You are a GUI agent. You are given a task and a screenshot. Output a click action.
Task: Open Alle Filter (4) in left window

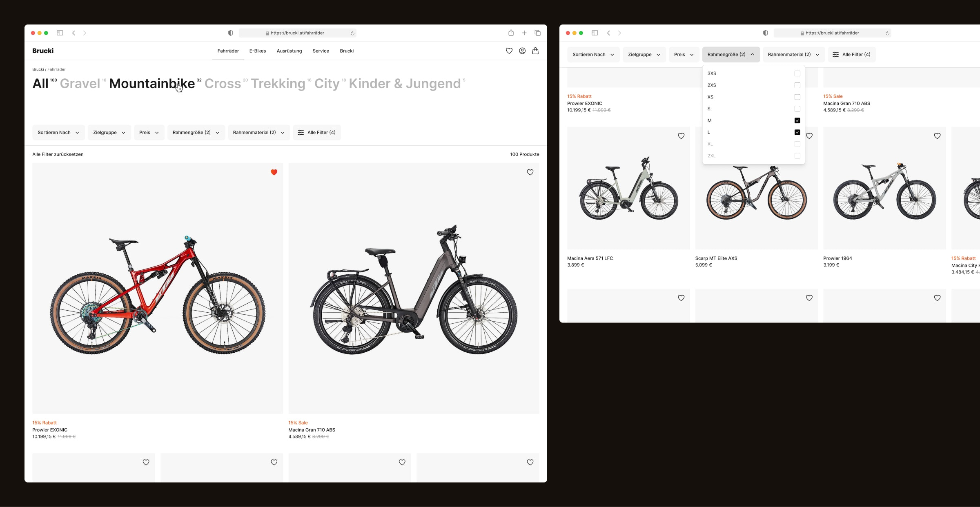pyautogui.click(x=317, y=132)
